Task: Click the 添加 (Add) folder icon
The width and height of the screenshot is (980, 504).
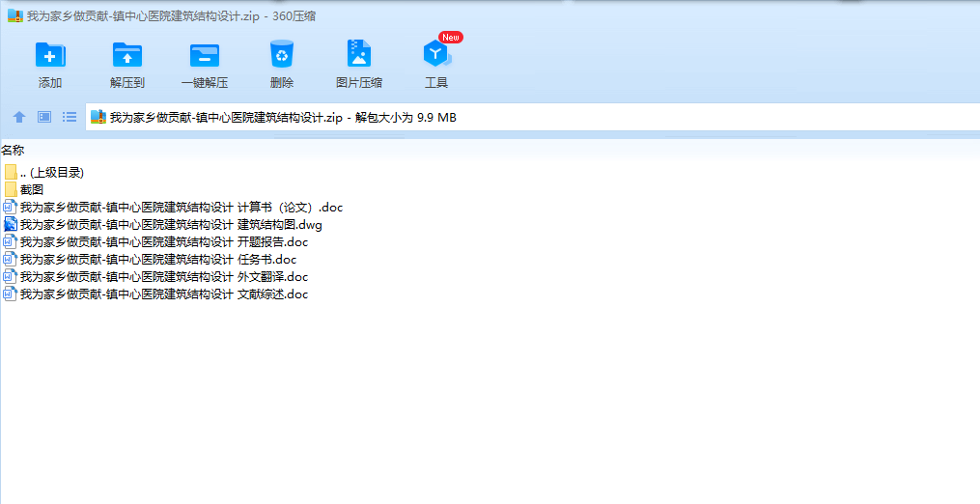Action: coord(50,55)
